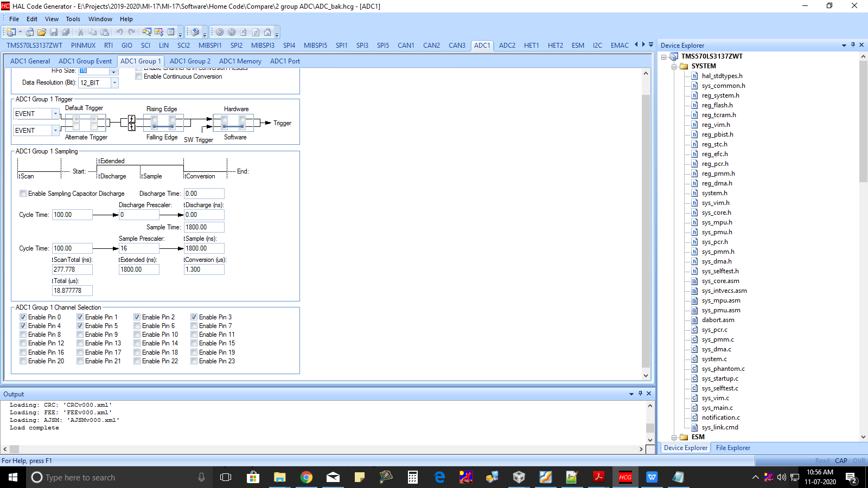Click the Sample Prescaler input field
The width and height of the screenshot is (868, 488).
click(139, 248)
